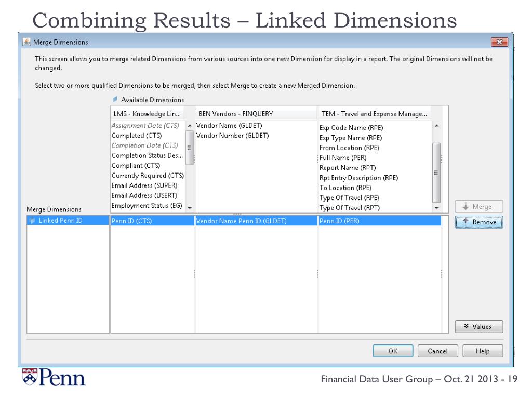Close the Merge Dimensions dialog
The height and width of the screenshot is (399, 532).
click(499, 42)
